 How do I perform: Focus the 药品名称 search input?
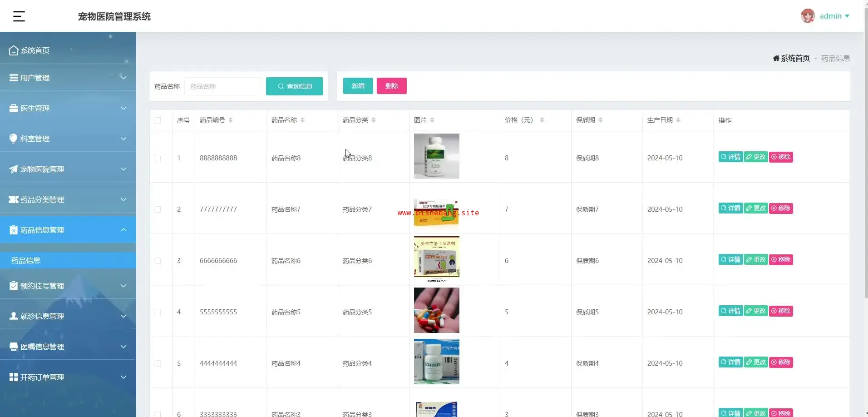[x=223, y=86]
